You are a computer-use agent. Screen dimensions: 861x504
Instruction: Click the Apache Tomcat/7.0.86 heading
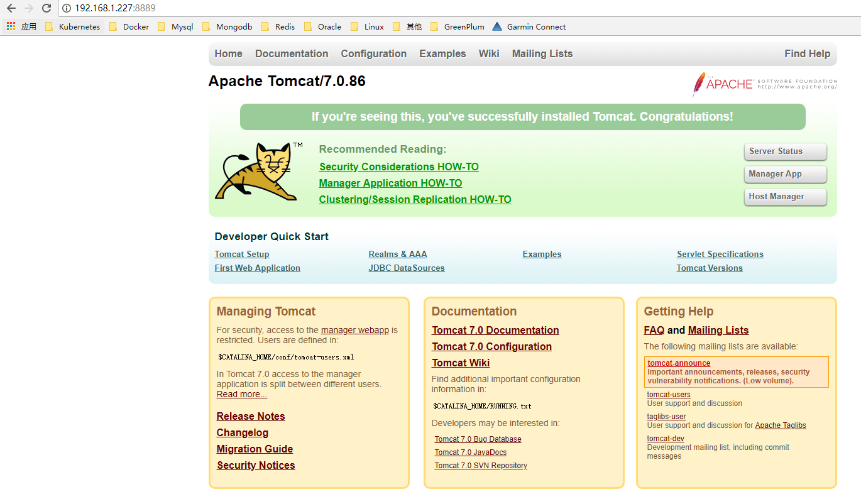point(287,82)
